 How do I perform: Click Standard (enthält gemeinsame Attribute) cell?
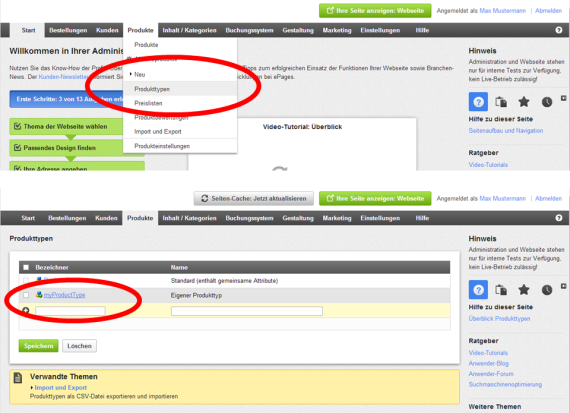224,281
